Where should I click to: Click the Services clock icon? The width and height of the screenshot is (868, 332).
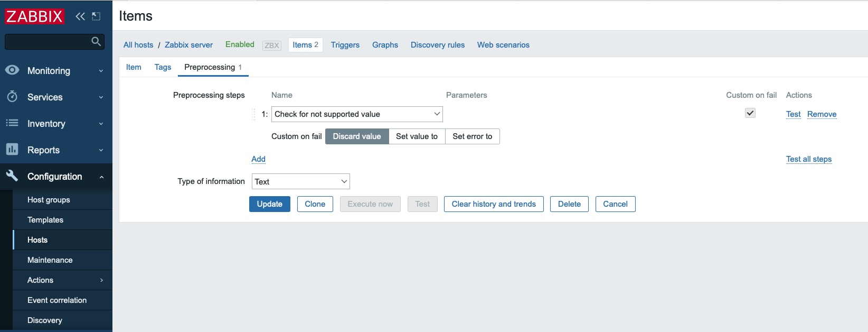click(x=12, y=97)
